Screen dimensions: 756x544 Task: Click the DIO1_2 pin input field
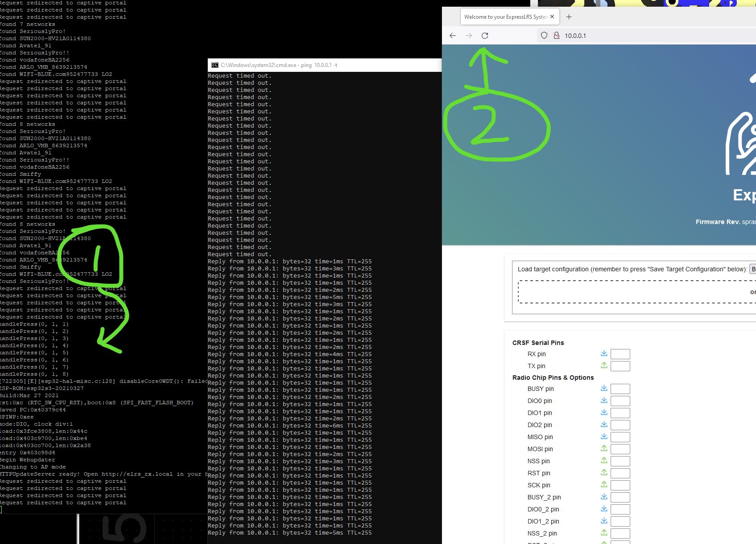pyautogui.click(x=620, y=521)
